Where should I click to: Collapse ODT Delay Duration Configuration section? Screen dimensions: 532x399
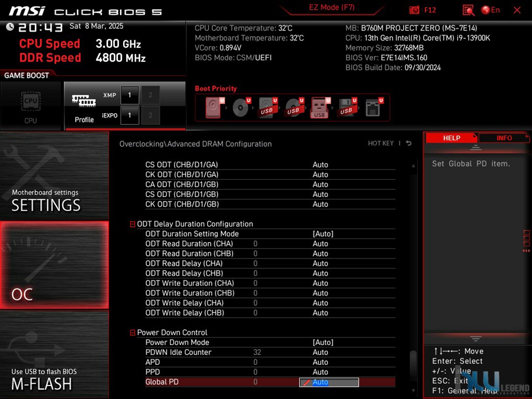133,224
